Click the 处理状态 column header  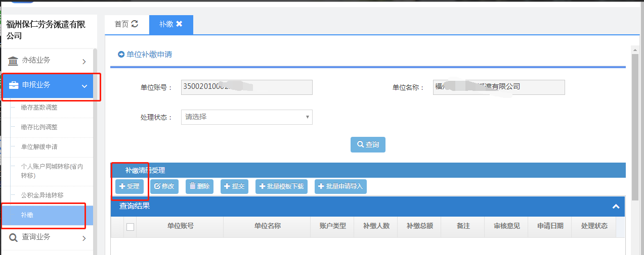click(x=594, y=226)
